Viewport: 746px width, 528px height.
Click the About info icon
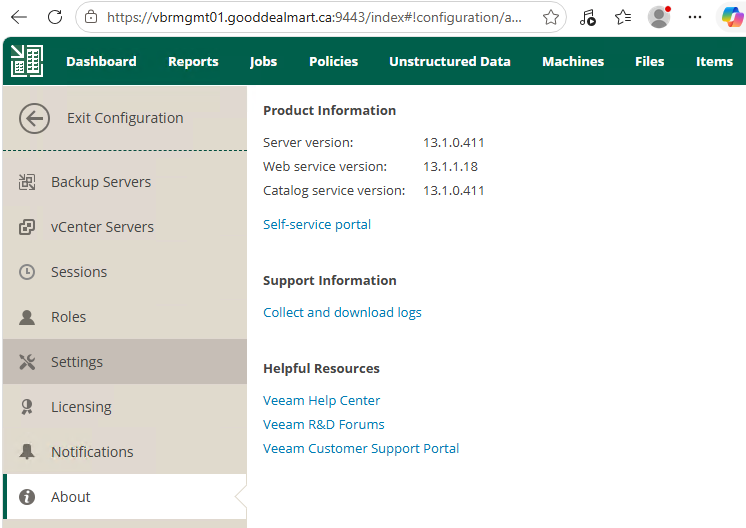pos(27,497)
